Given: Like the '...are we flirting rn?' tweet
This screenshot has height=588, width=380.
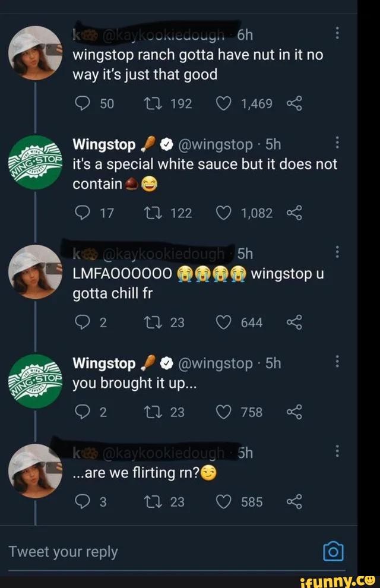Looking at the screenshot, I should pos(223,502).
